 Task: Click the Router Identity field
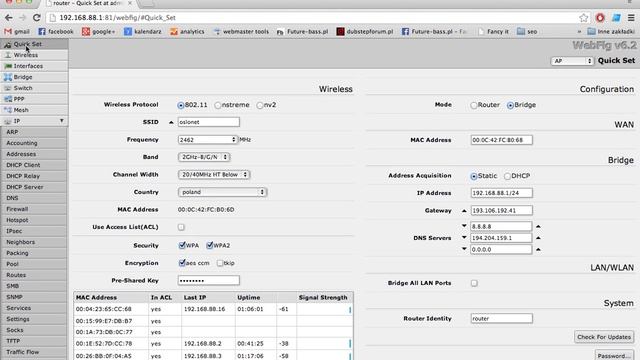(501, 318)
